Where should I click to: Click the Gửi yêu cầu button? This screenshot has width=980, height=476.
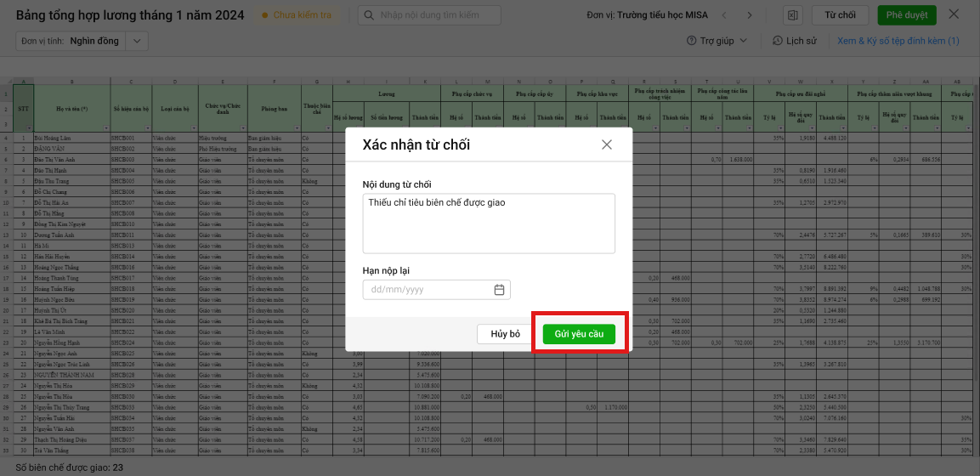579,334
